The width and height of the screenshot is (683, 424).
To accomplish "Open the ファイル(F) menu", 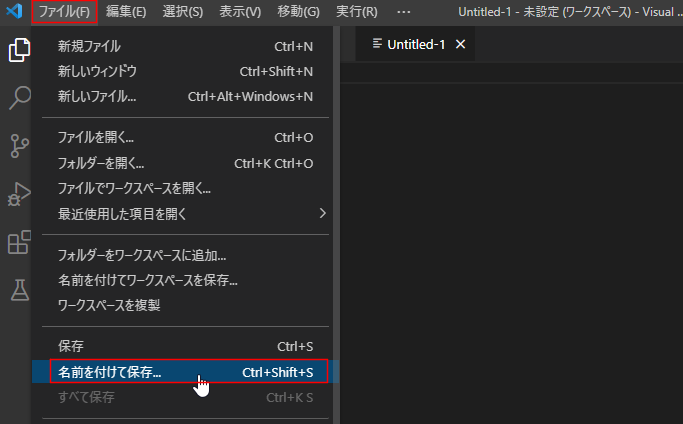I will point(64,12).
